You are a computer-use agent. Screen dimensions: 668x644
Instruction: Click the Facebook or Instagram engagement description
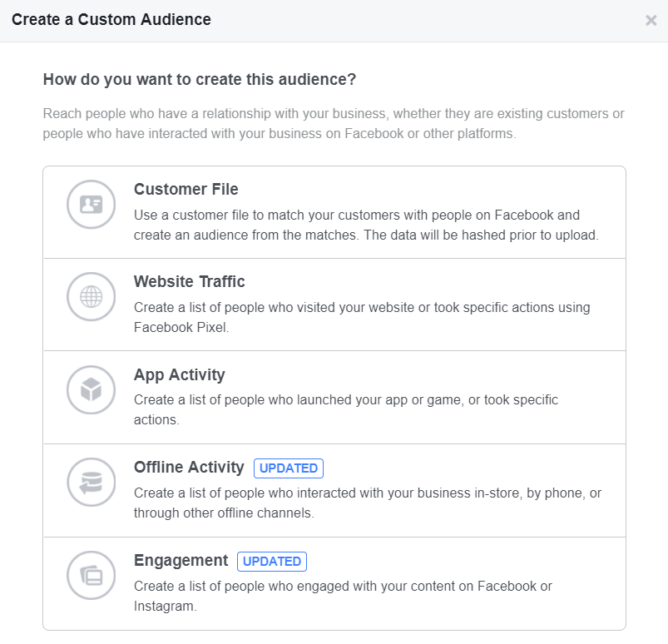click(x=343, y=596)
